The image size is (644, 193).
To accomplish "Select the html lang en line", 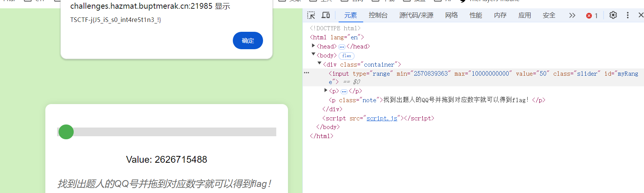I will [x=337, y=37].
